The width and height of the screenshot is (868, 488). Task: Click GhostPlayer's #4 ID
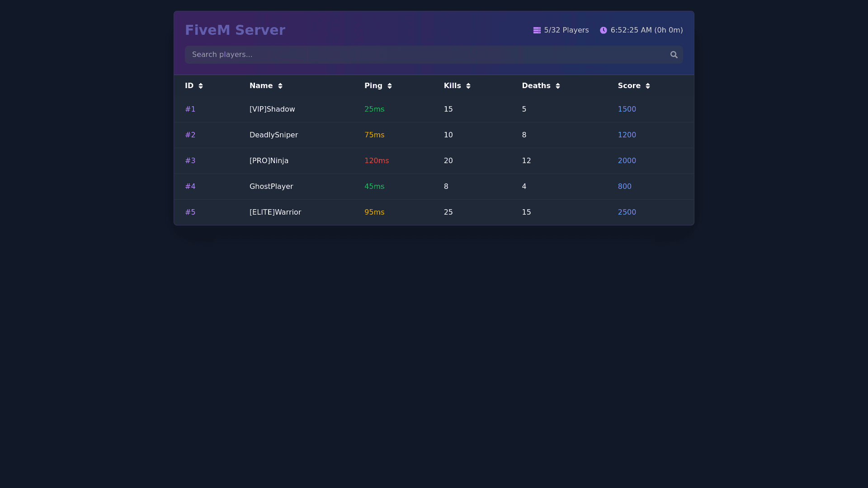pos(190,187)
